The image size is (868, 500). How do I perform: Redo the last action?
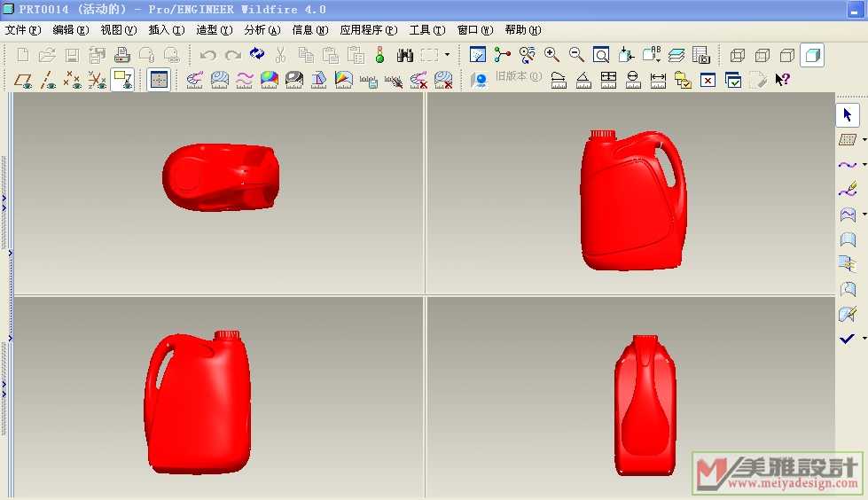[233, 55]
